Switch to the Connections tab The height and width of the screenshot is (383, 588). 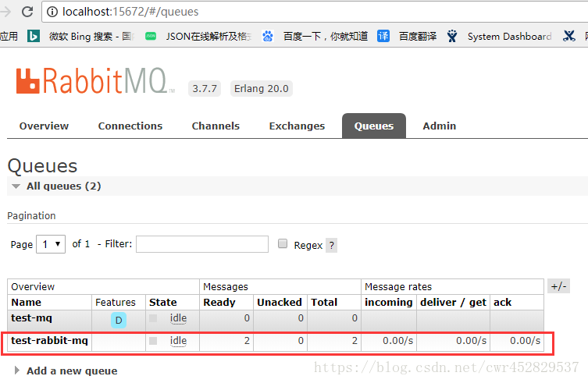point(130,126)
